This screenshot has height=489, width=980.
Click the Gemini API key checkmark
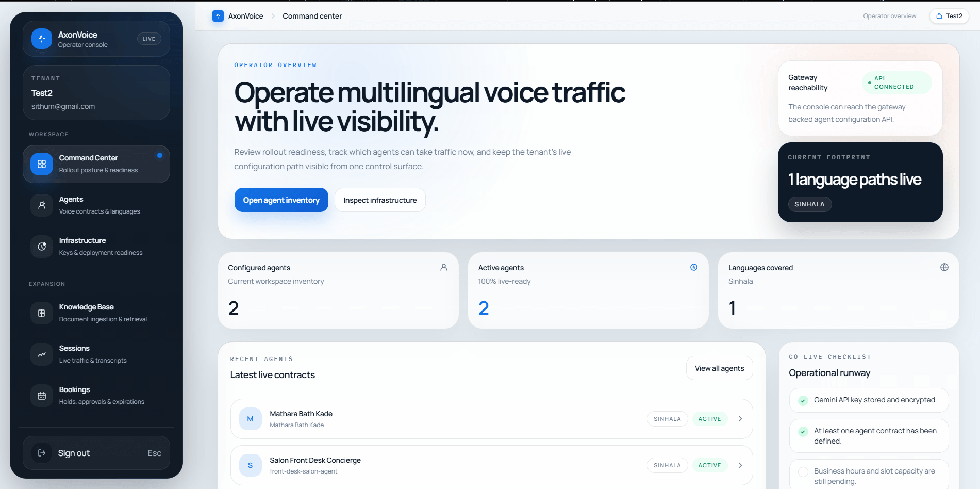tap(803, 401)
